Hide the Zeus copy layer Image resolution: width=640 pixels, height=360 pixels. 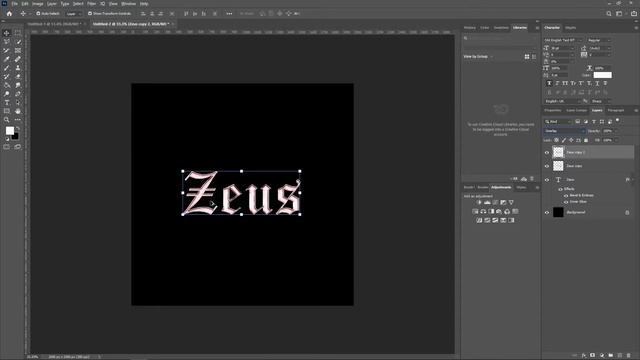tap(547, 166)
